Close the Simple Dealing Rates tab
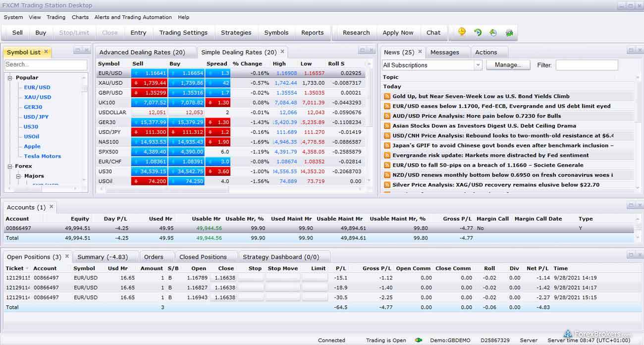 coord(282,52)
